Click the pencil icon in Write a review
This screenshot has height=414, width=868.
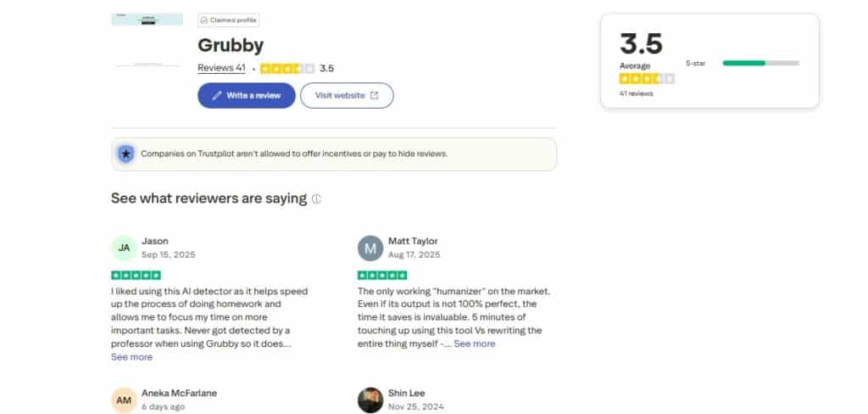(217, 96)
